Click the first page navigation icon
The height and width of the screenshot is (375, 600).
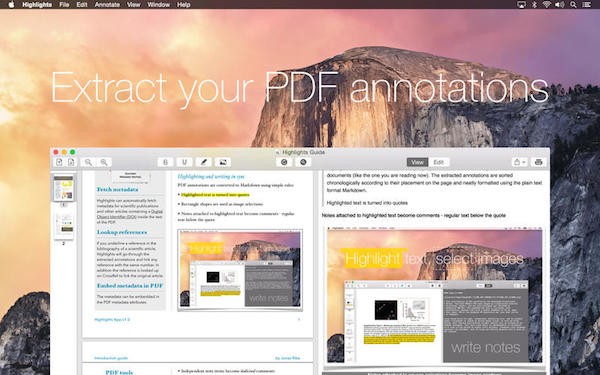tap(59, 162)
